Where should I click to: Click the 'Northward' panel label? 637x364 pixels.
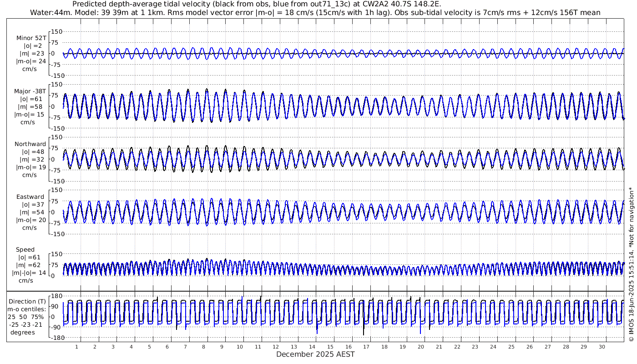(30, 144)
